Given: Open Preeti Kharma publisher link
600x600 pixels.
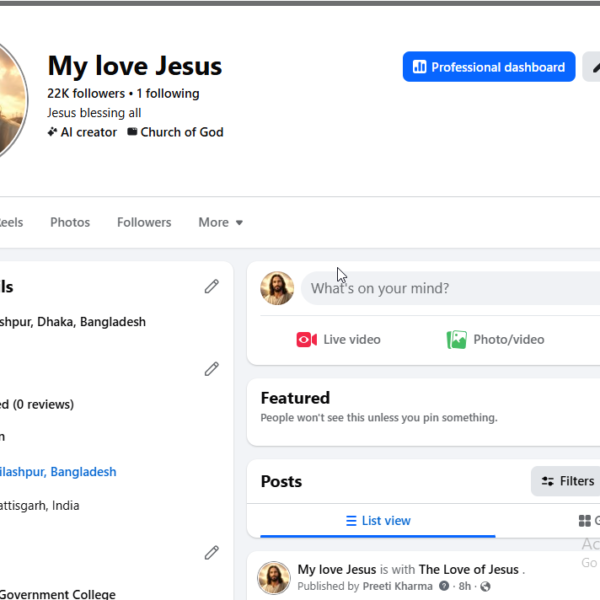Looking at the screenshot, I should pyautogui.click(x=398, y=586).
